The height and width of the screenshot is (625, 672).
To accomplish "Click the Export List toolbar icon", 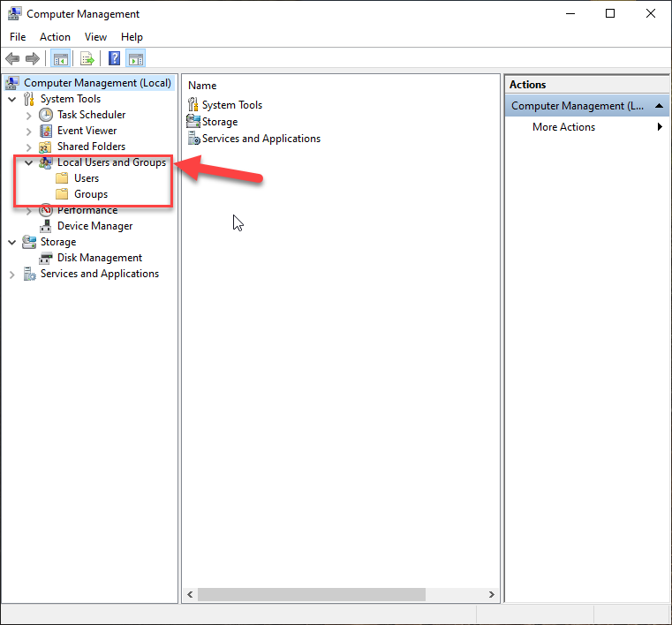I will click(87, 59).
